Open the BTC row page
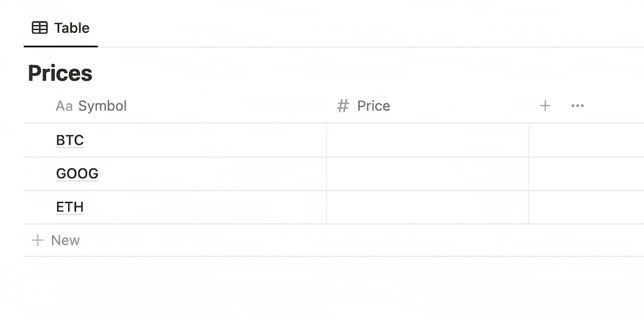The width and height of the screenshot is (644, 322). pyautogui.click(x=70, y=140)
